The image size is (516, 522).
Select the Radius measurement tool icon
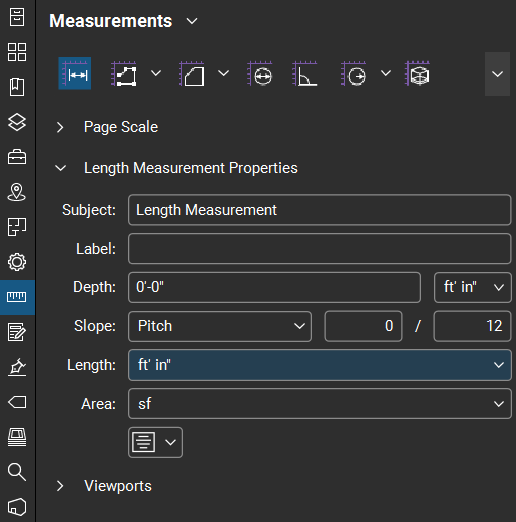coord(354,74)
